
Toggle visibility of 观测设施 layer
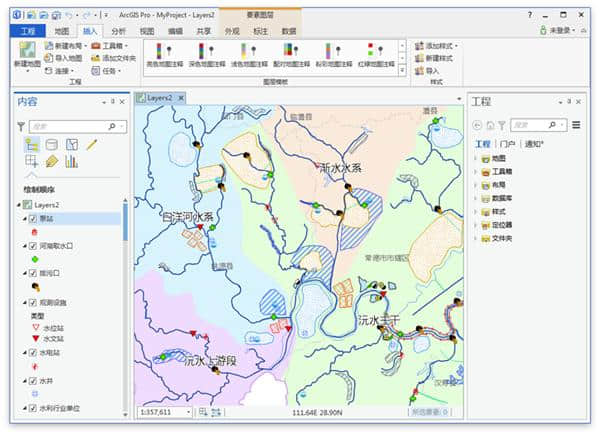click(32, 301)
